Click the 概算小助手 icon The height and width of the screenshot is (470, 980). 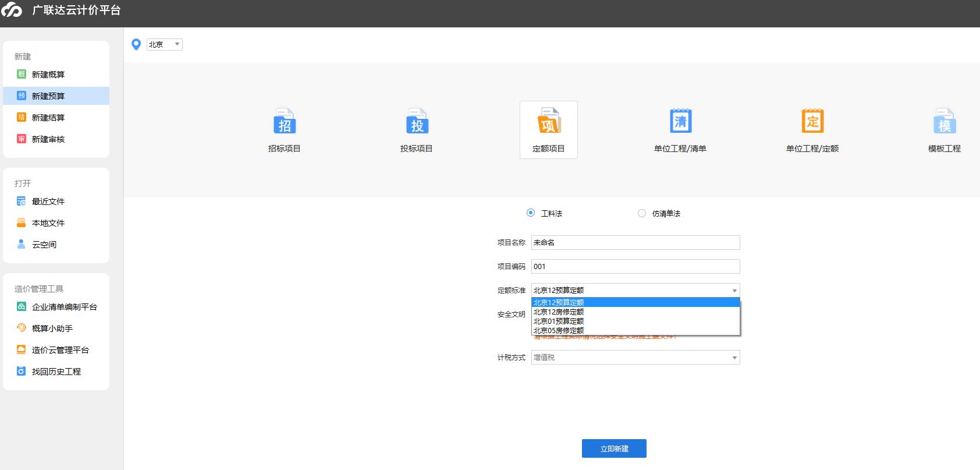22,328
